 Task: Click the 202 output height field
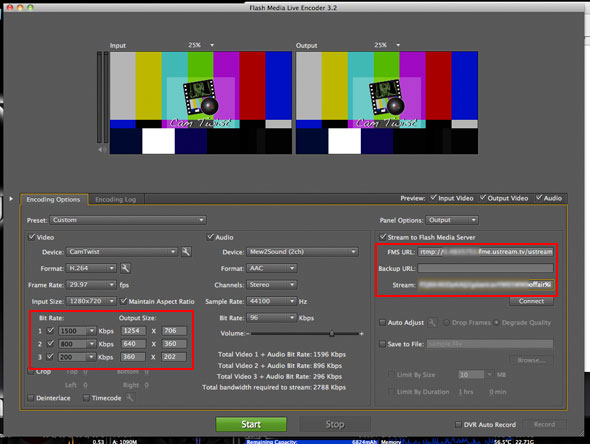[174, 357]
